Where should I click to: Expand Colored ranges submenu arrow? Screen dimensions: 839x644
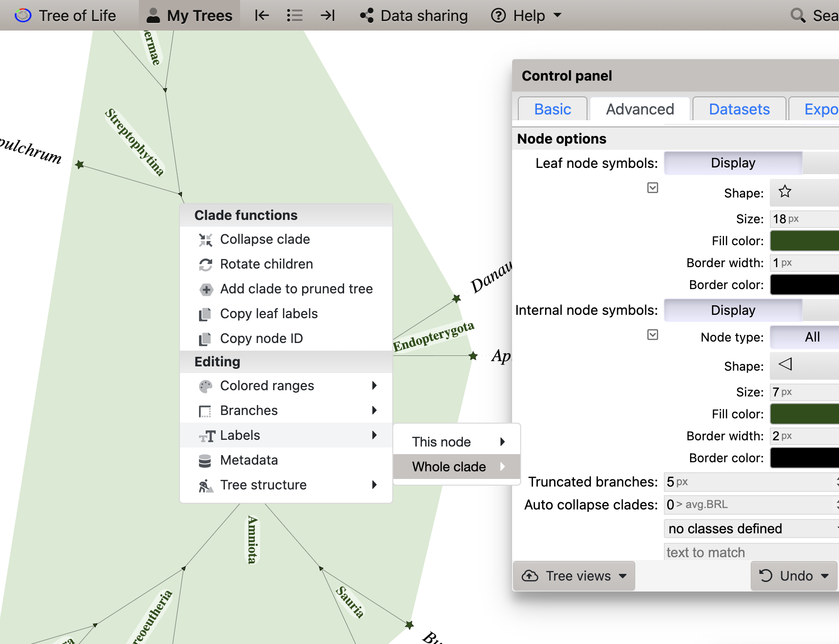(x=375, y=385)
